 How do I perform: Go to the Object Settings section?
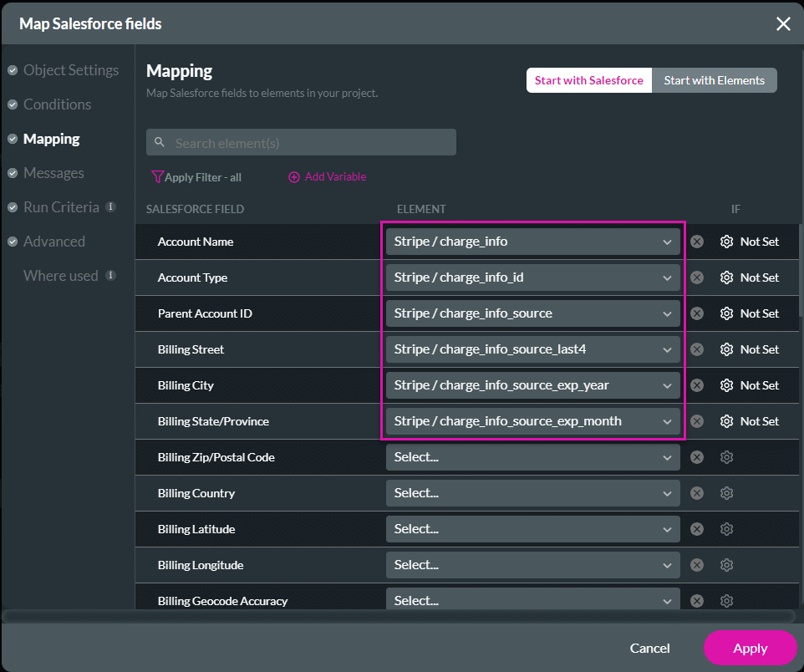pos(71,70)
